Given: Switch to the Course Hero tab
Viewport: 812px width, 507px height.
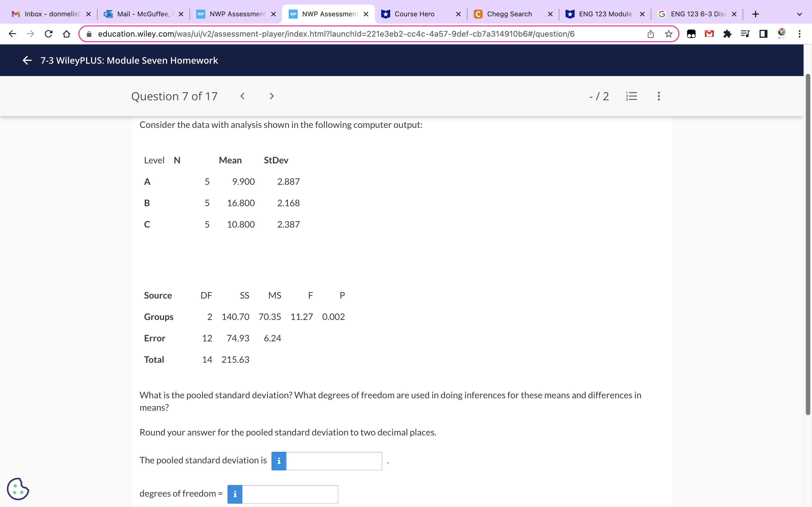Looking at the screenshot, I should (x=414, y=14).
